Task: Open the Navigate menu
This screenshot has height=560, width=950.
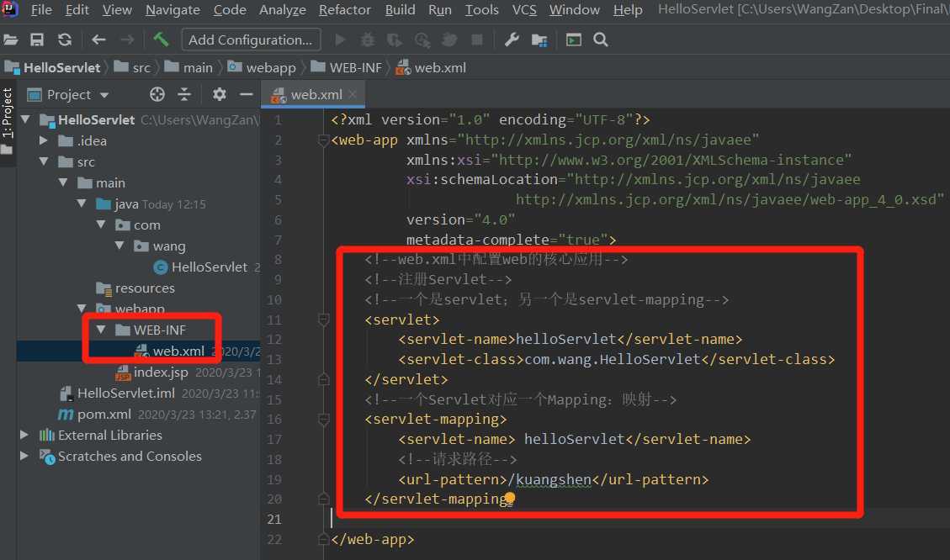Action: tap(172, 10)
